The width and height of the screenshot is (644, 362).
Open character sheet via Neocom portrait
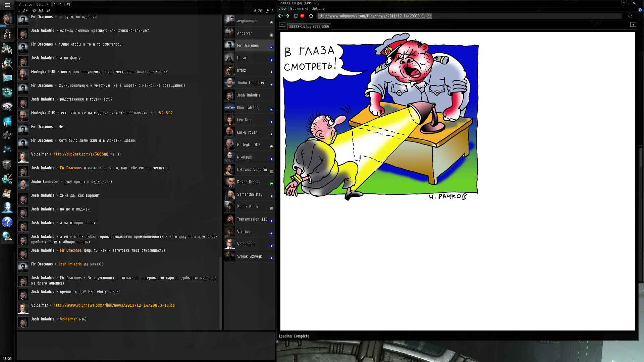7,18
